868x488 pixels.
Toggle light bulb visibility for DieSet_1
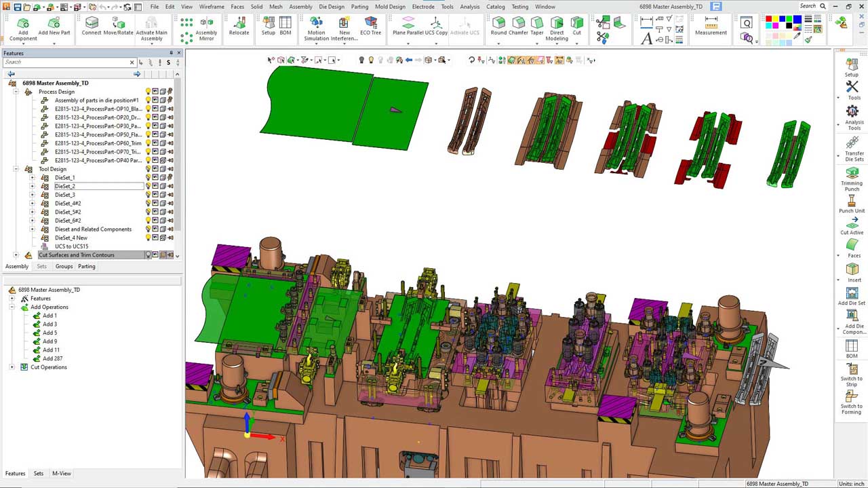(x=148, y=178)
